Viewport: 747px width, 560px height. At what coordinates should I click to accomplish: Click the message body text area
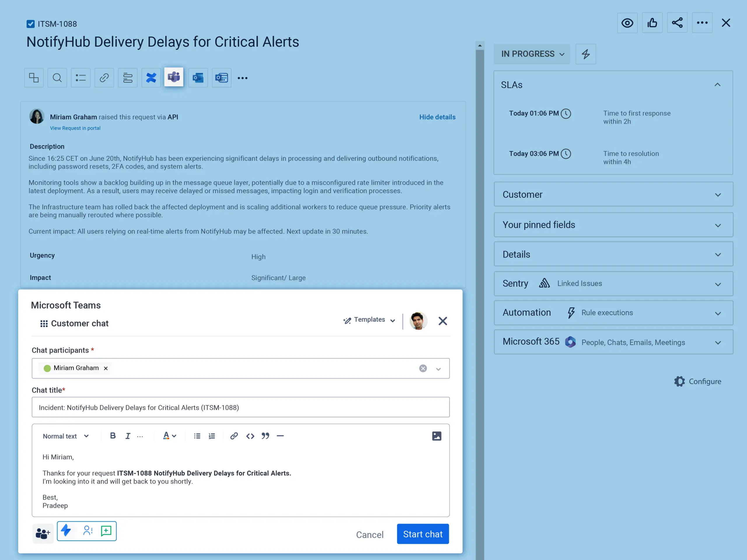[x=241, y=481]
